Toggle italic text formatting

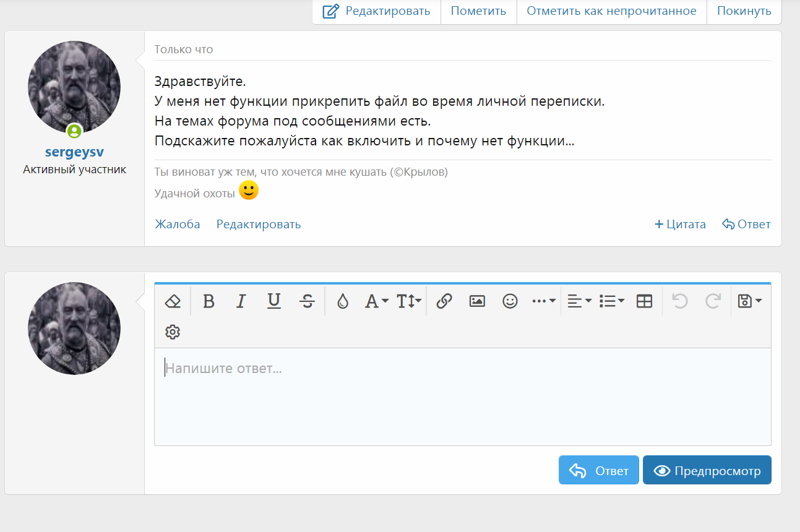241,301
